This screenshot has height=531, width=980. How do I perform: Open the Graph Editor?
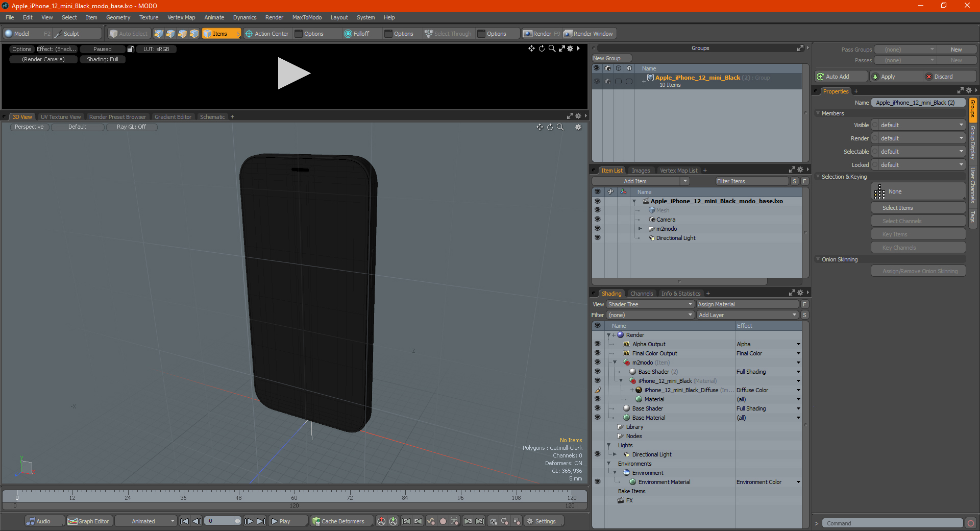click(x=89, y=521)
